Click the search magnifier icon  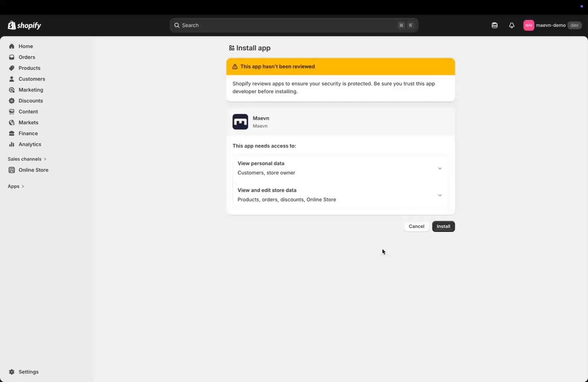[x=177, y=25]
